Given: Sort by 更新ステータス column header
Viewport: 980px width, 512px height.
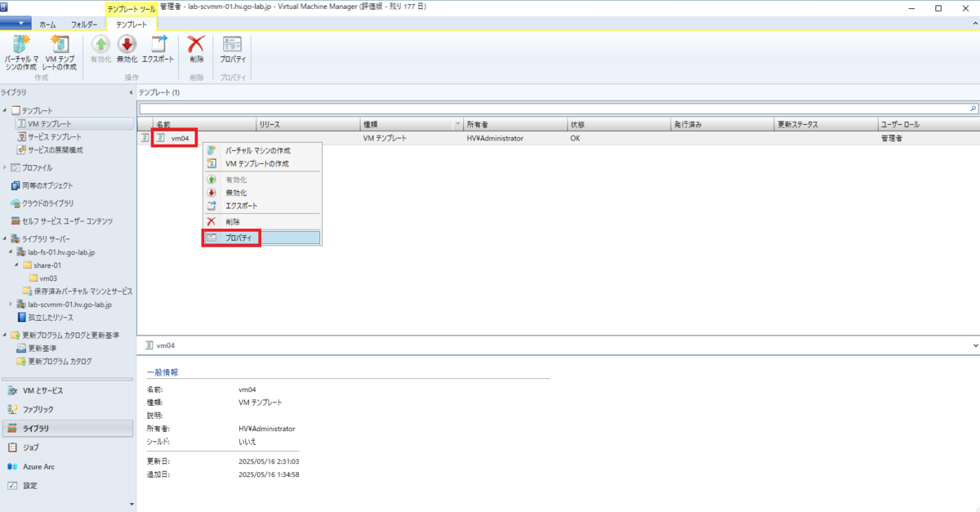Looking at the screenshot, I should click(x=825, y=124).
